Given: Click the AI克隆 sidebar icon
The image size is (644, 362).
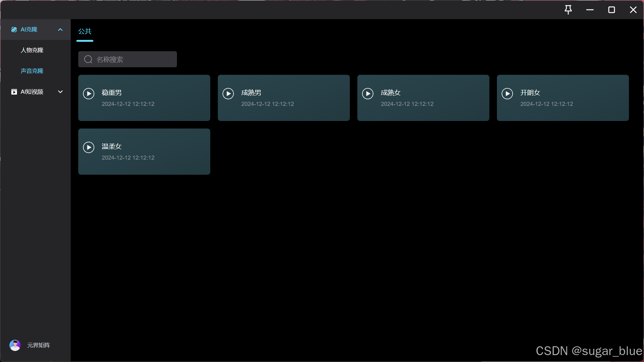Looking at the screenshot, I should coord(14,30).
